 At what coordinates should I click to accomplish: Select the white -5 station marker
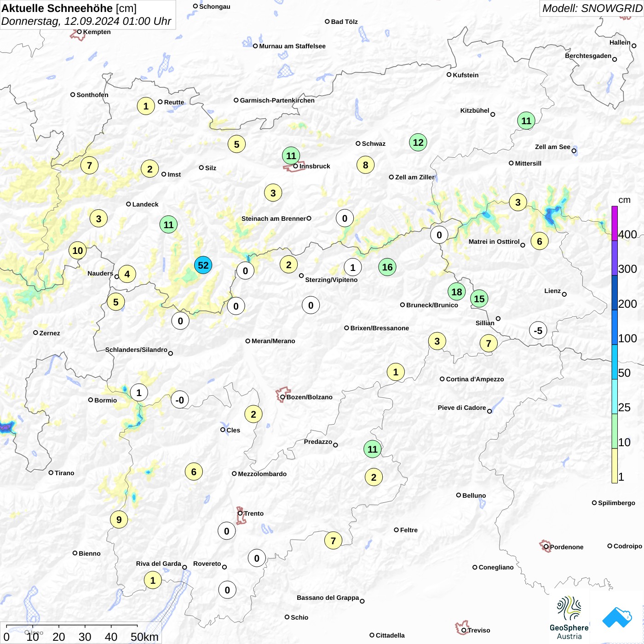click(538, 331)
